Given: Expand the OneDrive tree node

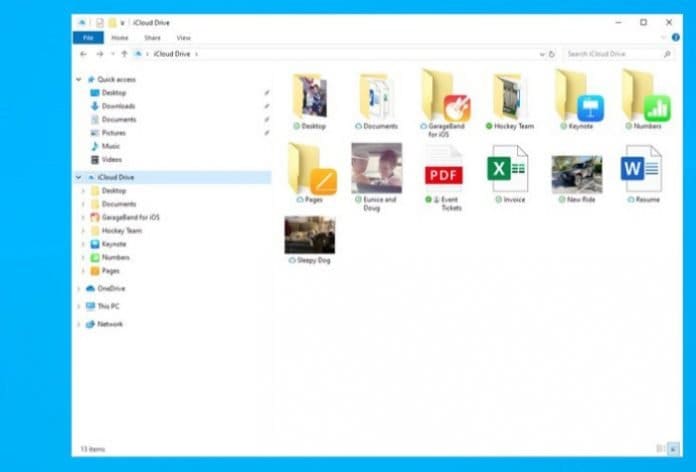Looking at the screenshot, I should click(x=79, y=288).
